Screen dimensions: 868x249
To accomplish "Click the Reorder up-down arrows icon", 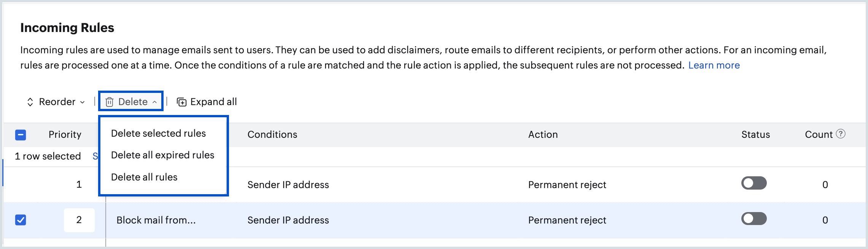I will pyautogui.click(x=30, y=102).
